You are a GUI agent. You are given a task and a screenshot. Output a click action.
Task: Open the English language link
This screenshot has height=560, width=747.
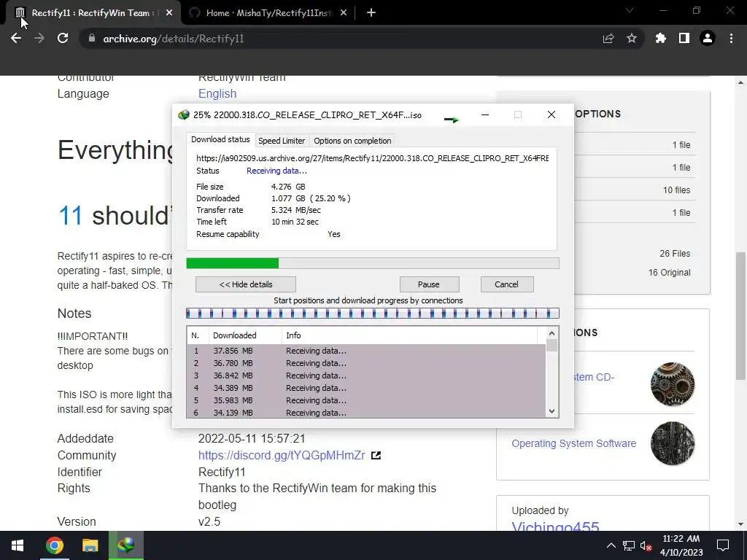[x=217, y=94]
